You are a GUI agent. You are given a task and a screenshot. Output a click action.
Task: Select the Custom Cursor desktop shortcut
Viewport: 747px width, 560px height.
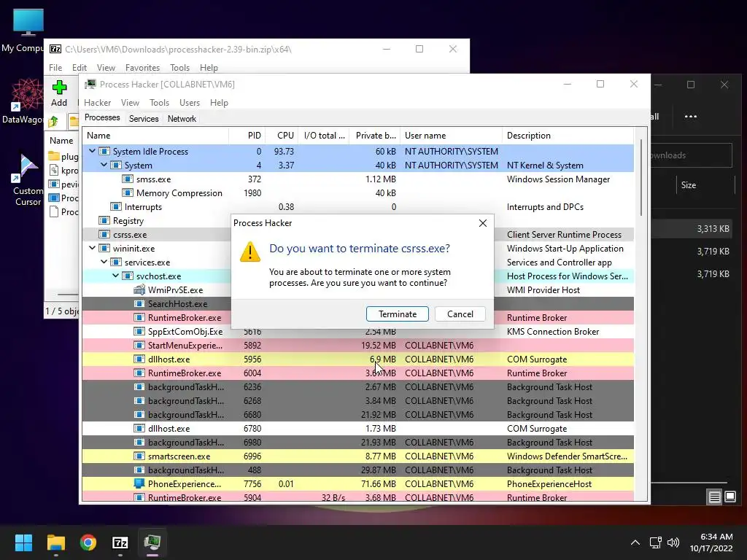[x=28, y=180]
